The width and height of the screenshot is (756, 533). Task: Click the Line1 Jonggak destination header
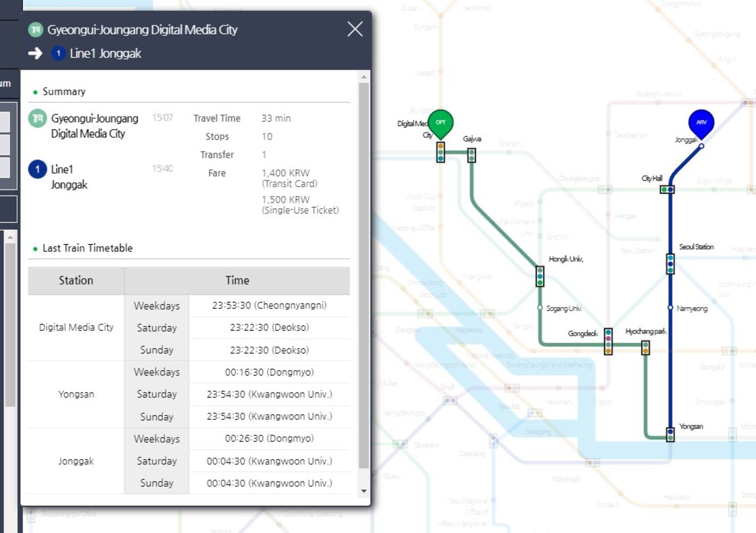105,53
